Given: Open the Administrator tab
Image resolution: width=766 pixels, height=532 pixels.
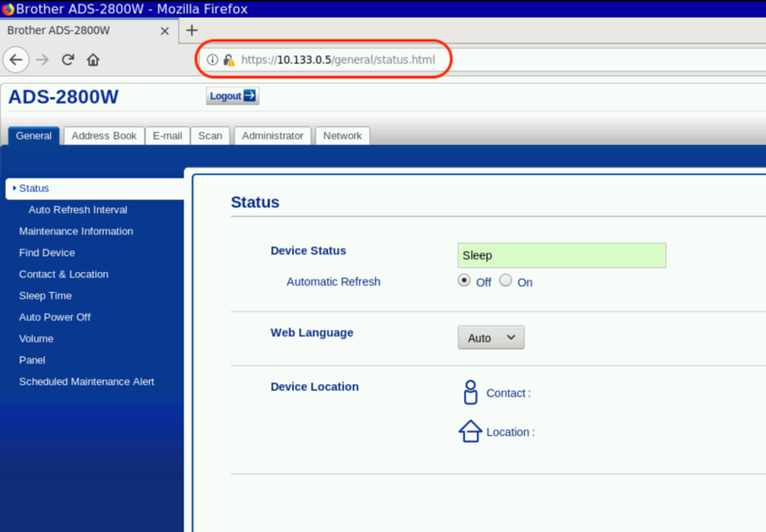Looking at the screenshot, I should pyautogui.click(x=272, y=136).
